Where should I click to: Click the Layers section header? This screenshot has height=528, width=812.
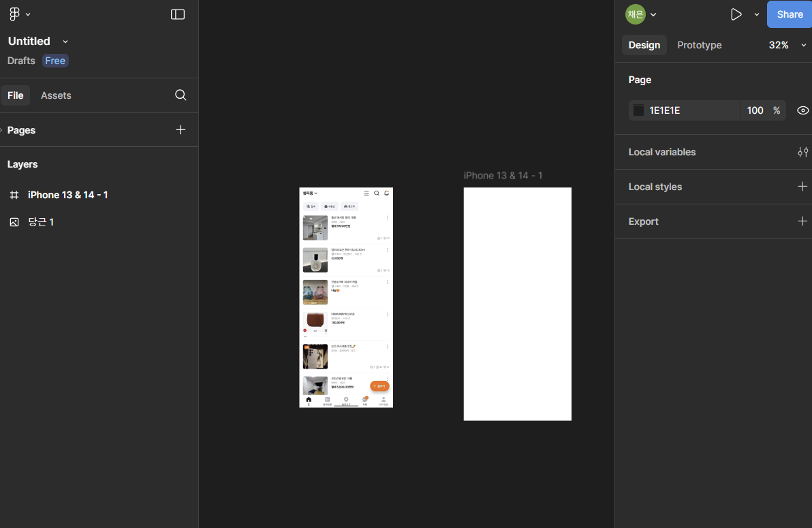pyautogui.click(x=22, y=164)
